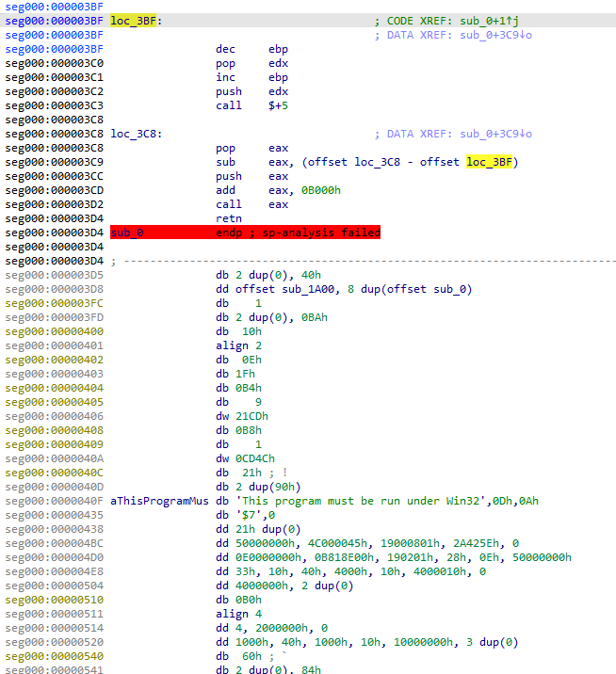Click the 'db 0B0h' line at seg000:00000510

(238, 600)
